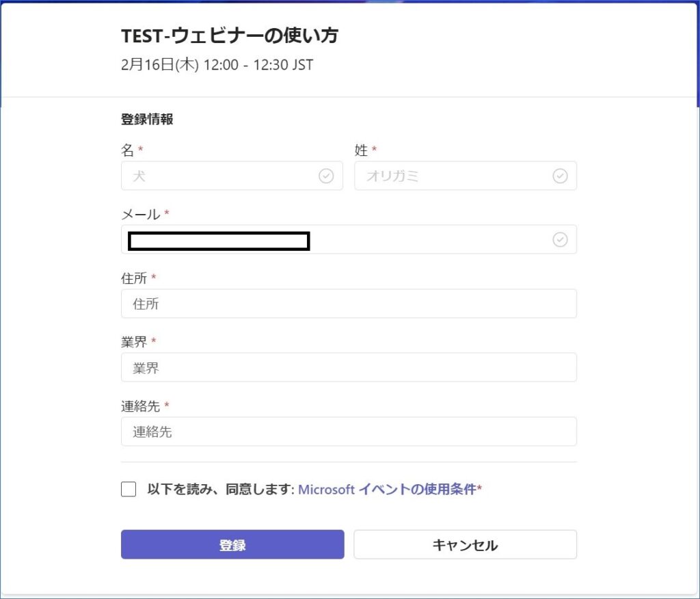
Task: Click the checkmark icon in the 姓 field
Action: (x=560, y=176)
